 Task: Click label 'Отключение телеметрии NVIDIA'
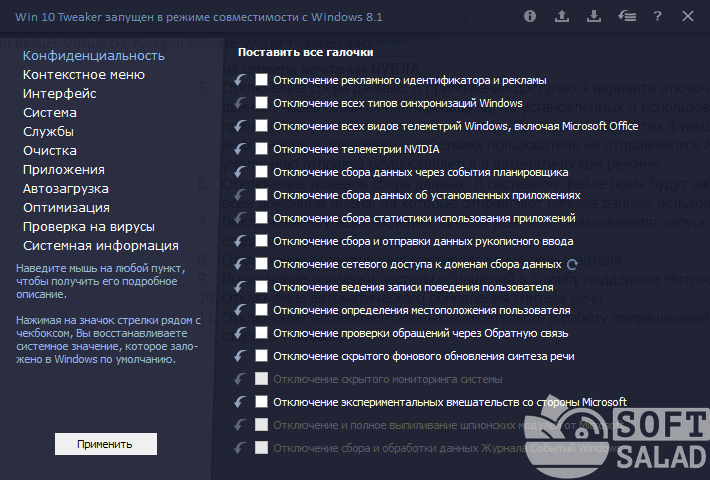point(356,149)
